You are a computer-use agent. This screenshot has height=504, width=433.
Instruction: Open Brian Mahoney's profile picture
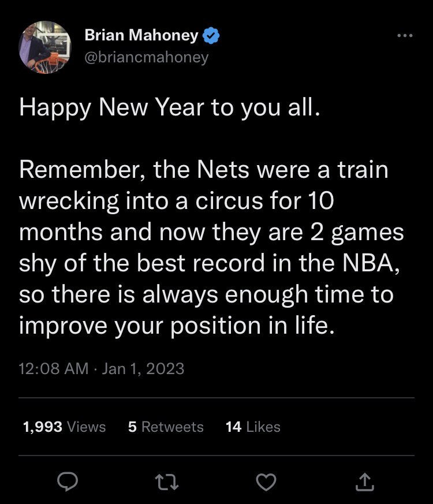coord(44,47)
